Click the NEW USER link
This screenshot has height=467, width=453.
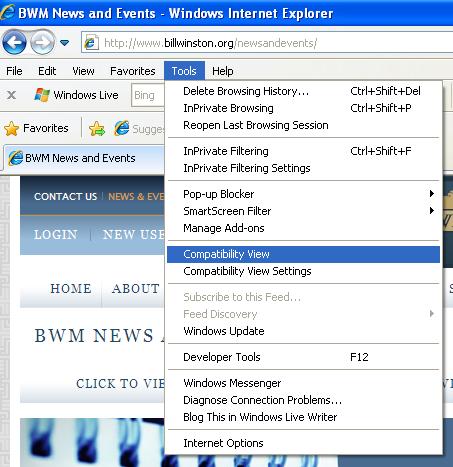click(134, 235)
